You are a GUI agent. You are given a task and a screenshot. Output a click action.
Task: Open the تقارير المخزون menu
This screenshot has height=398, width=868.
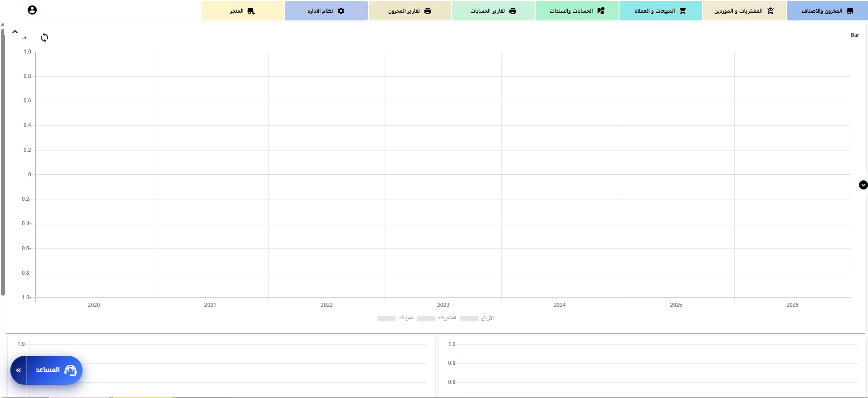410,11
